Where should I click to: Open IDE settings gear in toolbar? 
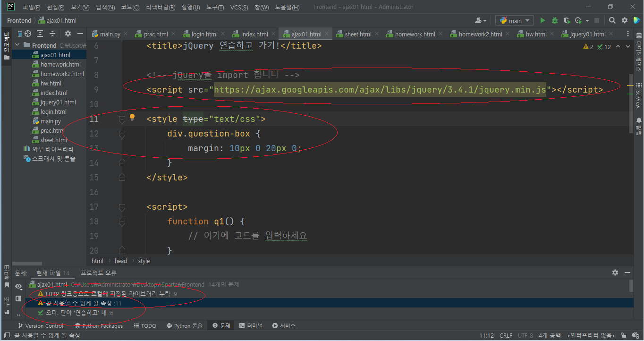pos(625,21)
